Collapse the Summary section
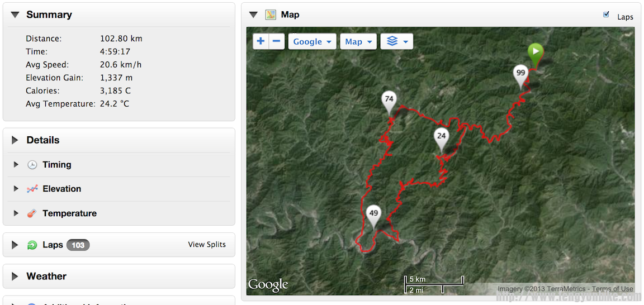 [15, 15]
